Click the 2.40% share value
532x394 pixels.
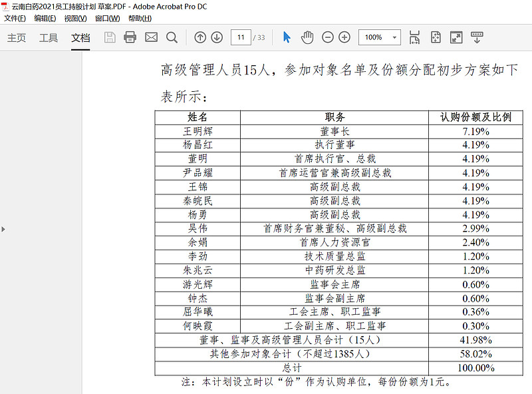[x=475, y=242]
